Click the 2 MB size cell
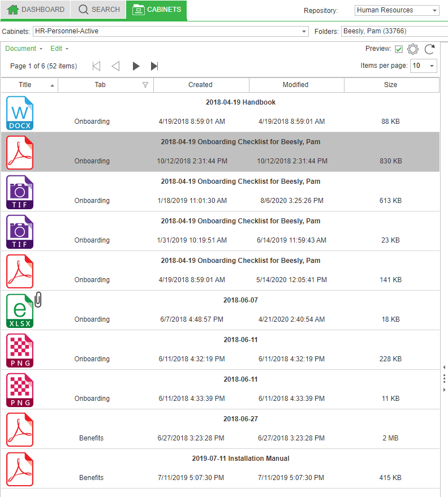 pyautogui.click(x=391, y=438)
